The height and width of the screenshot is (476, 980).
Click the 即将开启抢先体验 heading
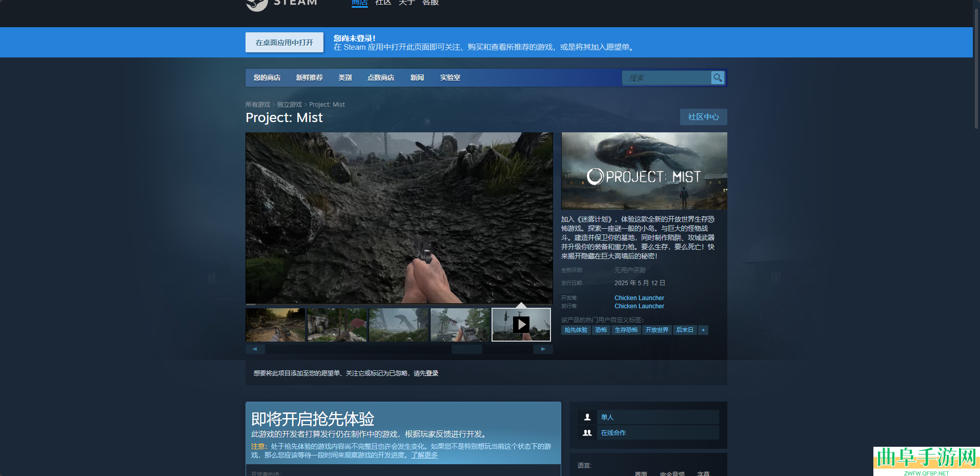[313, 419]
